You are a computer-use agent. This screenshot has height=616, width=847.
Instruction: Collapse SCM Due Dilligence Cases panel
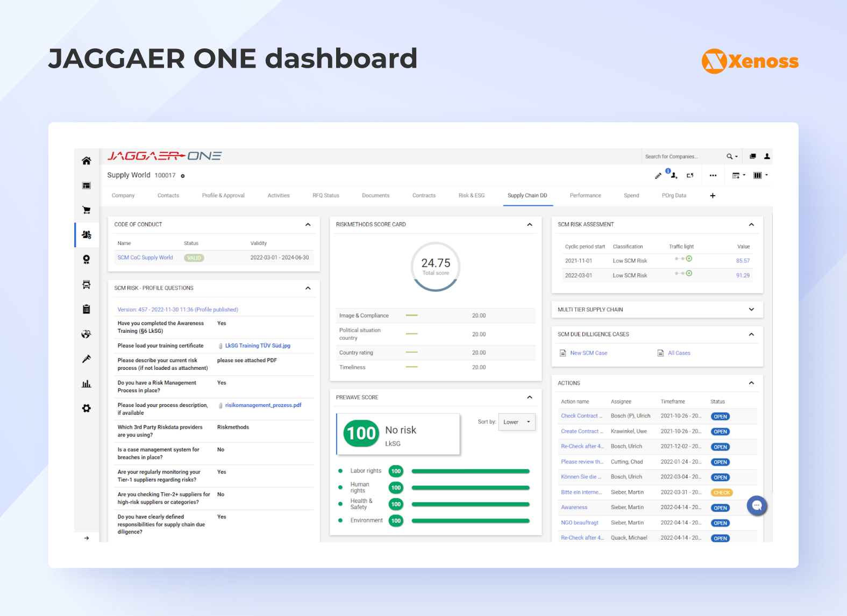751,334
